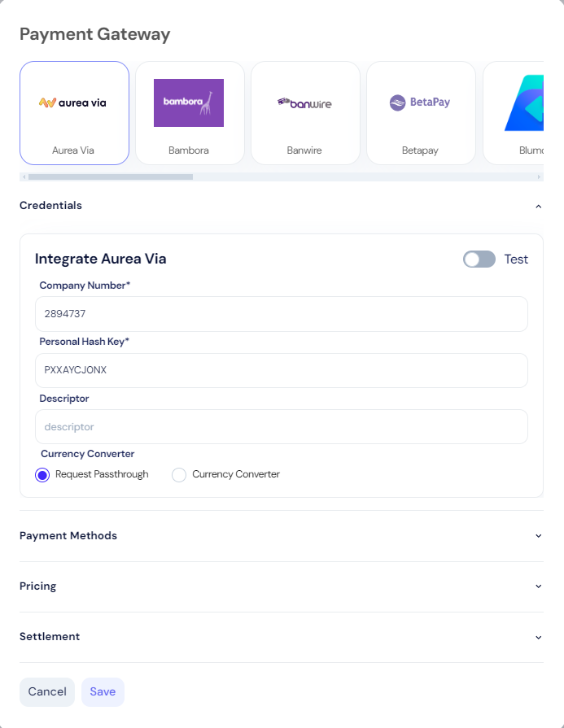Screen dimensions: 564x728
Task: Select Request Passthrough radio option
Action: click(43, 475)
